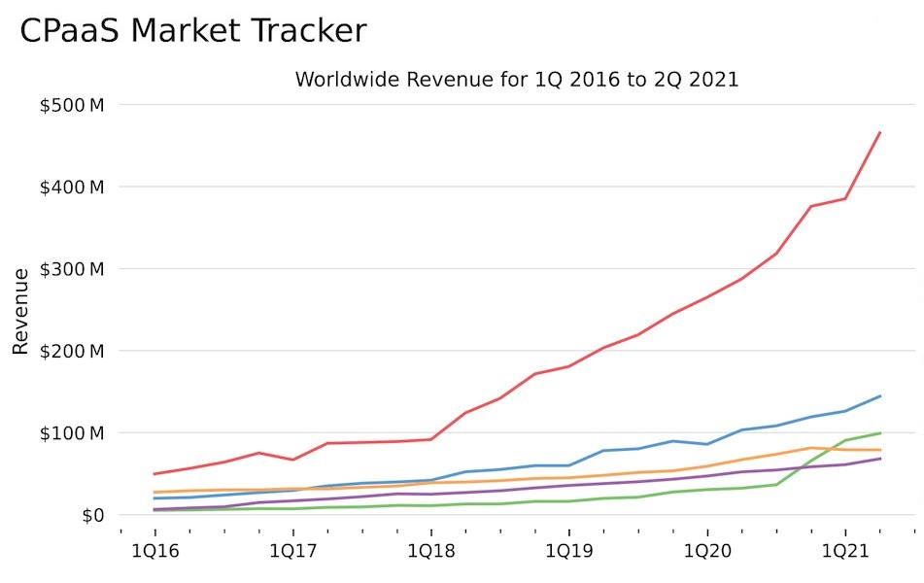This screenshot has height=583, width=924.
Task: Select the blue line's rightmost endpoint
Action: click(x=879, y=396)
